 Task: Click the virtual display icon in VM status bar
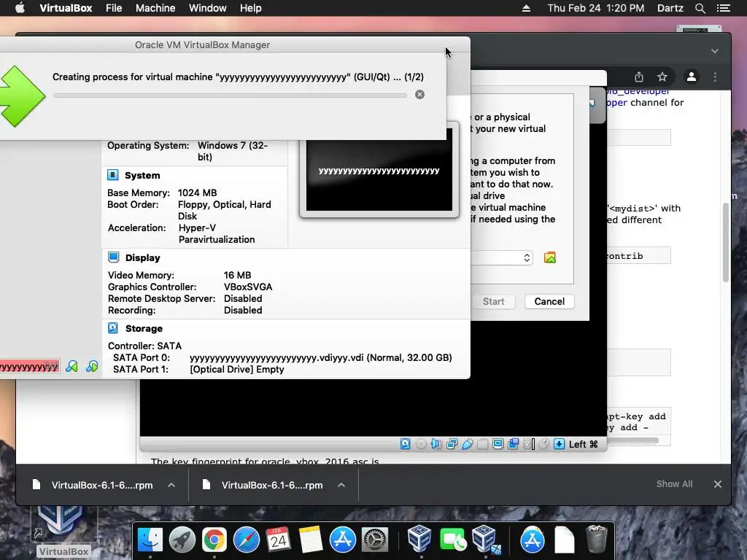498,444
